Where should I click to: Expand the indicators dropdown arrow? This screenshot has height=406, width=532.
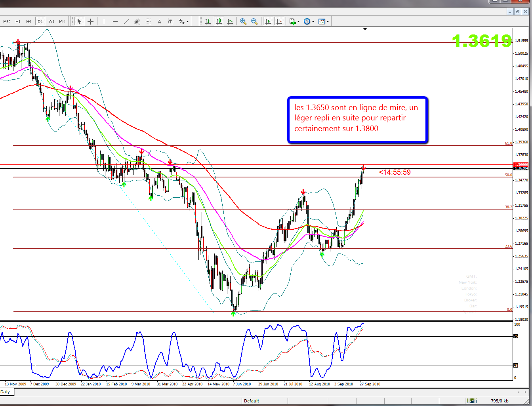[299, 21]
